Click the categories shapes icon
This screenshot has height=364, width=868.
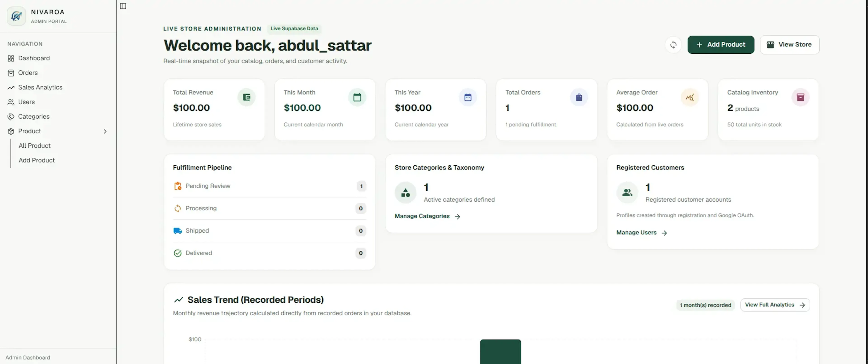(x=405, y=193)
